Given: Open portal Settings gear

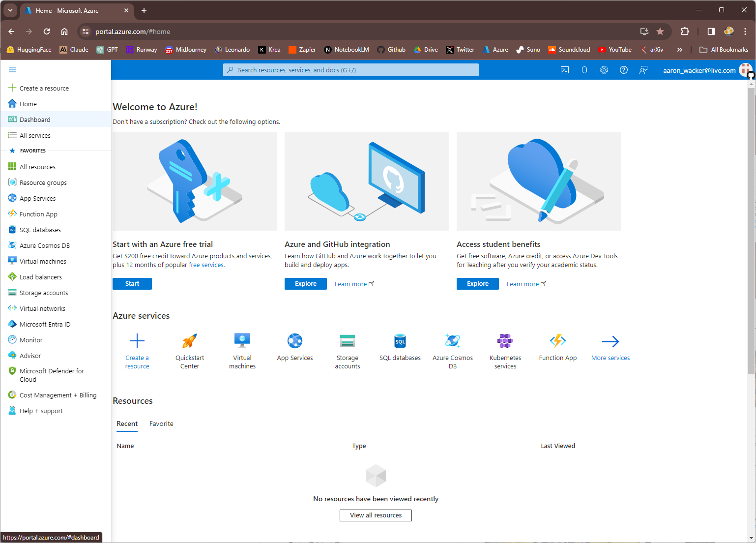Looking at the screenshot, I should point(604,70).
